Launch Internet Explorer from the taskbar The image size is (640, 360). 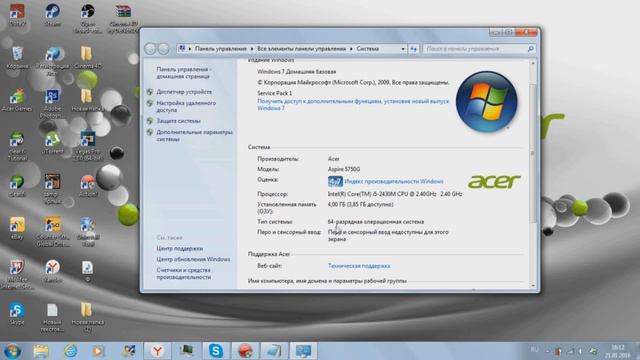pos(70,351)
